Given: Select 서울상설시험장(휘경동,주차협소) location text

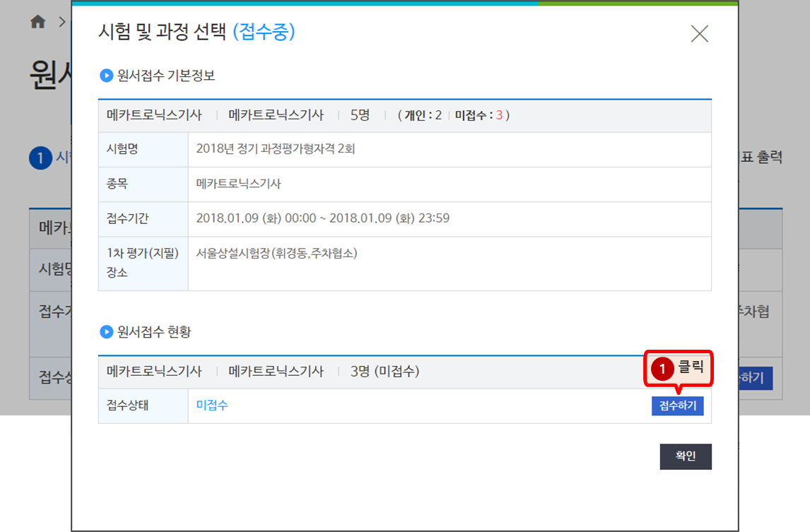Looking at the screenshot, I should click(x=276, y=253).
